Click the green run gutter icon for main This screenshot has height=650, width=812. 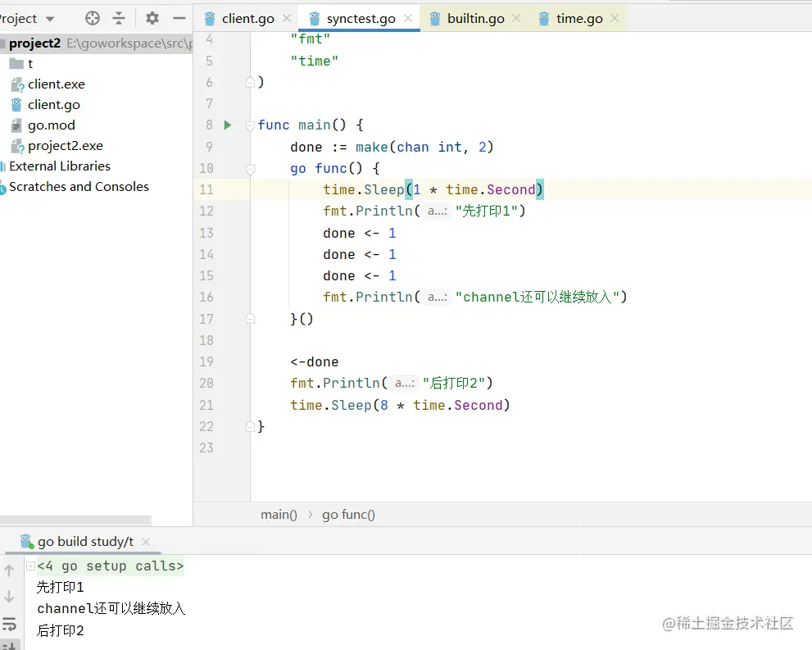click(227, 125)
